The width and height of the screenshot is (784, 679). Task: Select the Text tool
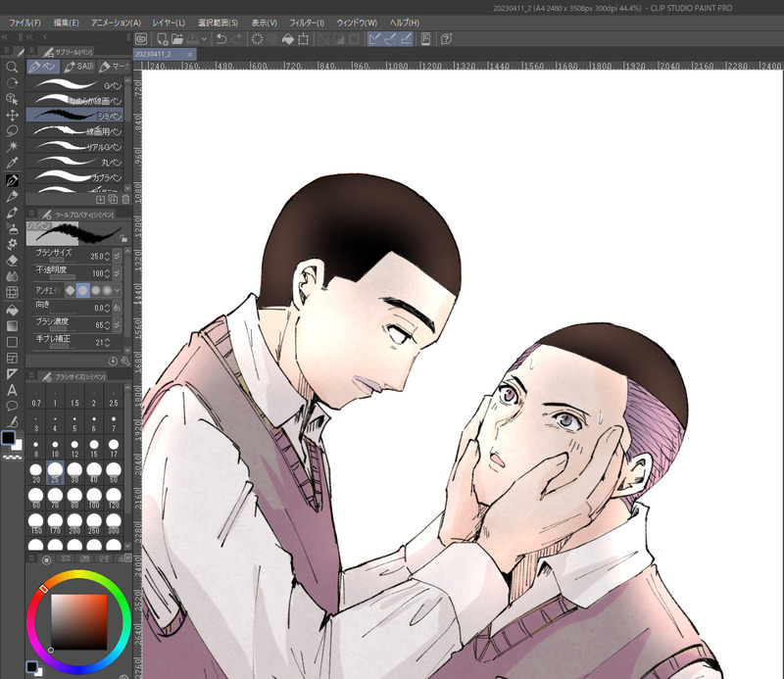click(12, 390)
